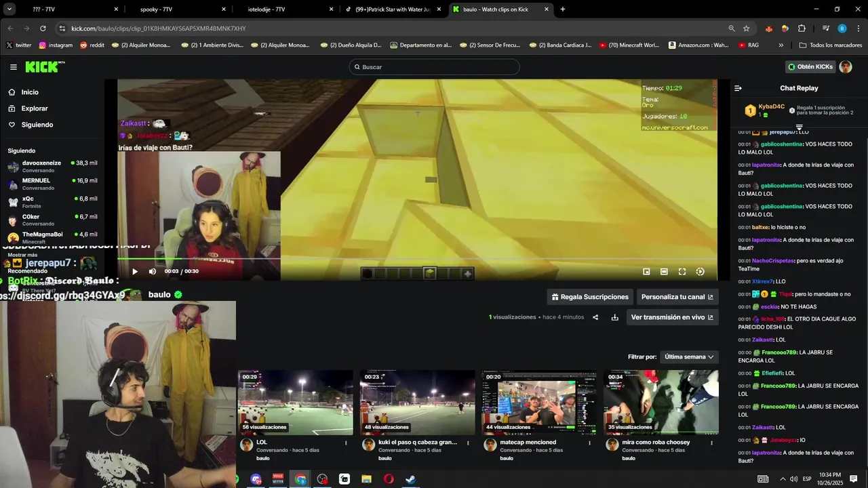Open the File Explorer taskbar icon
Viewport: 868px width, 488px height.
[367, 479]
